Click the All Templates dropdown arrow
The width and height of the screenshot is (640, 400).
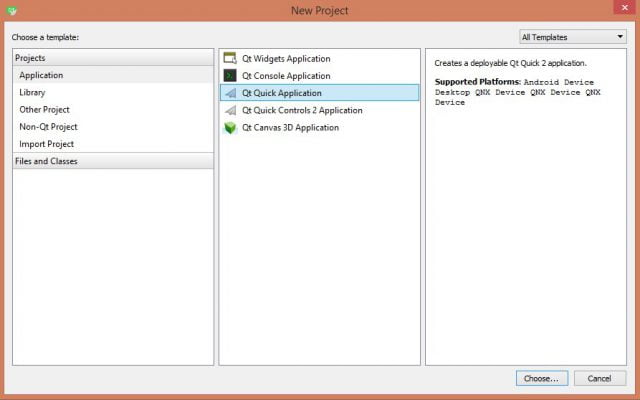[619, 37]
